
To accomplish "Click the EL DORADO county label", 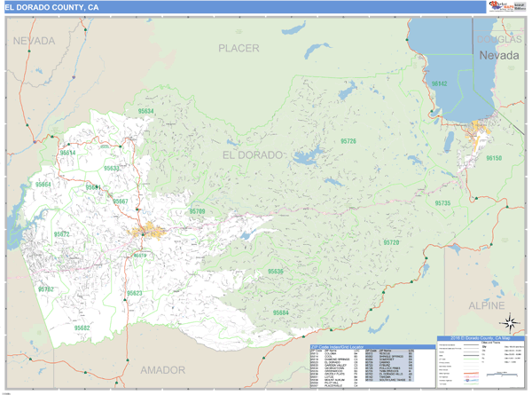I will (x=253, y=155).
